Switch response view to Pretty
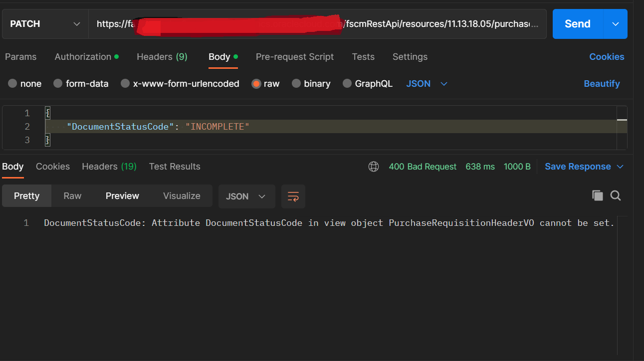Screen dimensions: 644x361 tap(27, 196)
